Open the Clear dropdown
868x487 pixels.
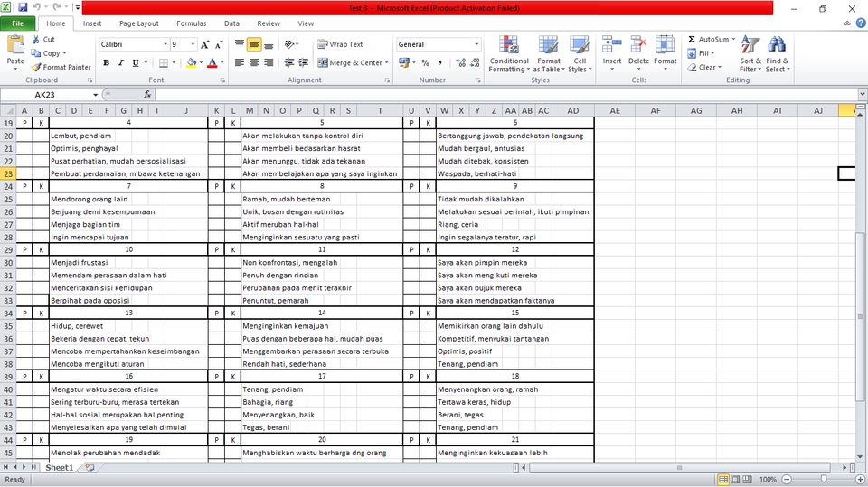click(x=704, y=67)
